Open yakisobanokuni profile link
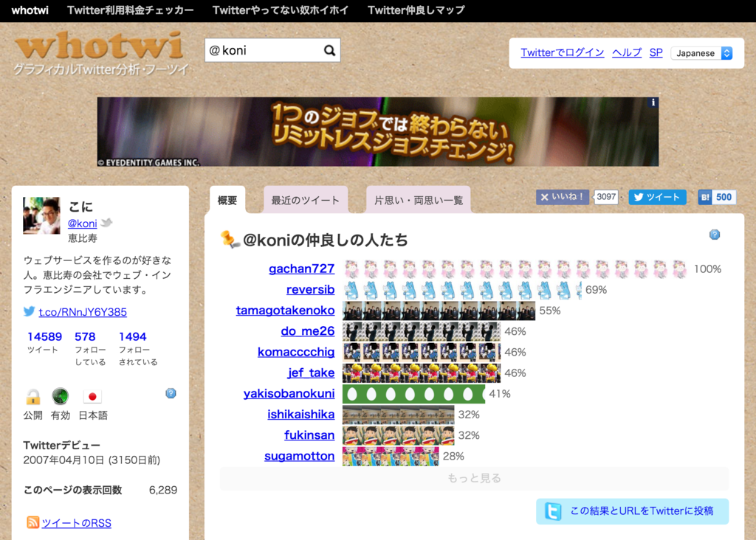Viewport: 756px width, 540px height. tap(289, 393)
